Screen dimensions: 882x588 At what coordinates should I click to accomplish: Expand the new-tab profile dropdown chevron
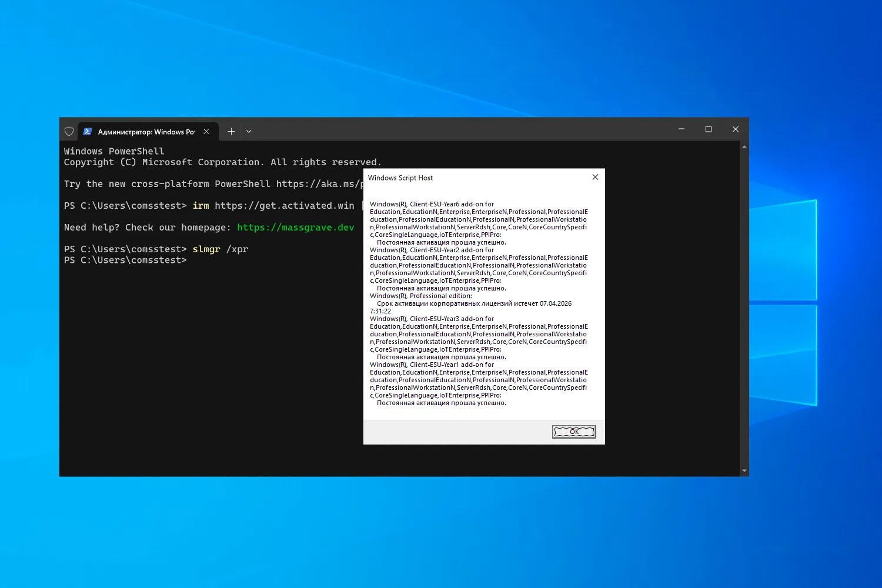pos(249,132)
